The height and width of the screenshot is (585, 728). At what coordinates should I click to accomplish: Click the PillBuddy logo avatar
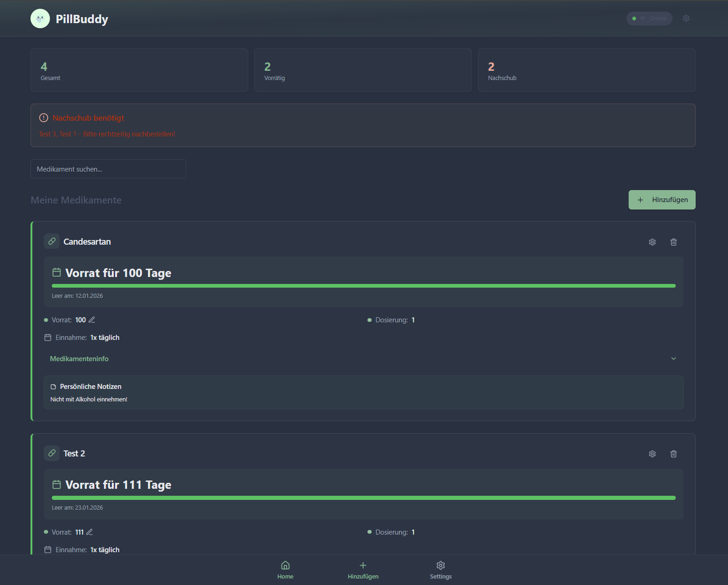point(40,18)
